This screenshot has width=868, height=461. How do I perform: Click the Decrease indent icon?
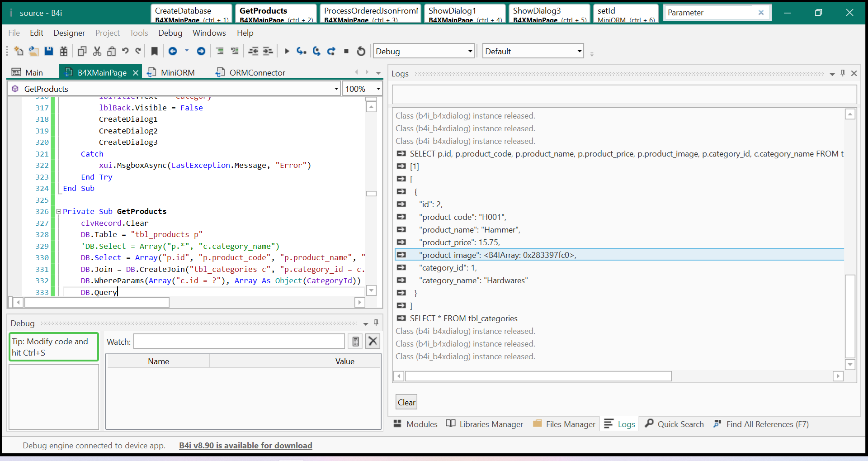[253, 51]
